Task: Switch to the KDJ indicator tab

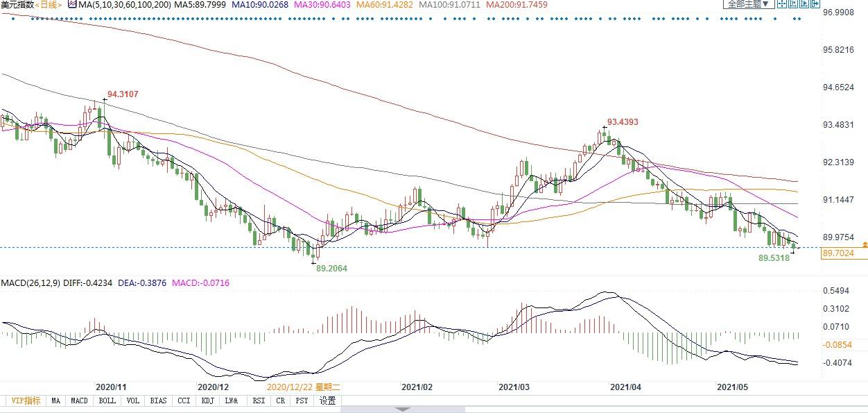Action: click(207, 401)
